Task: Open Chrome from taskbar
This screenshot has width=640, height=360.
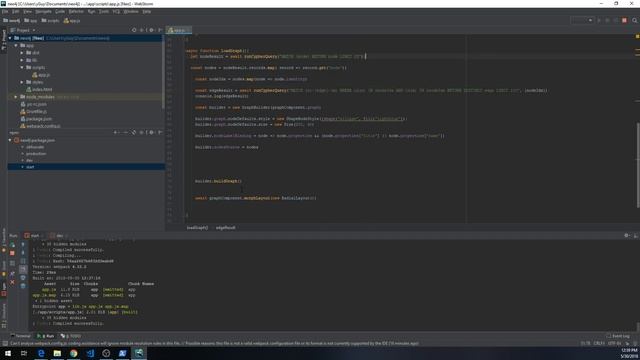Action: (x=73, y=353)
